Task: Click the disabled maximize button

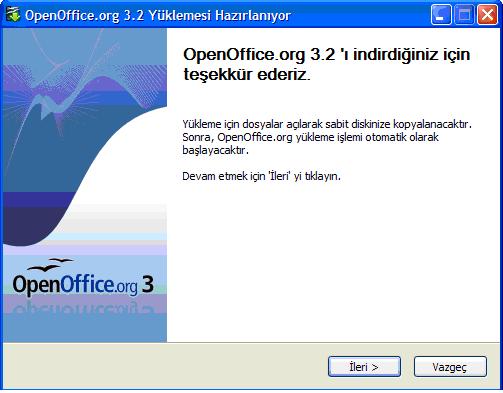Action: coord(464,15)
